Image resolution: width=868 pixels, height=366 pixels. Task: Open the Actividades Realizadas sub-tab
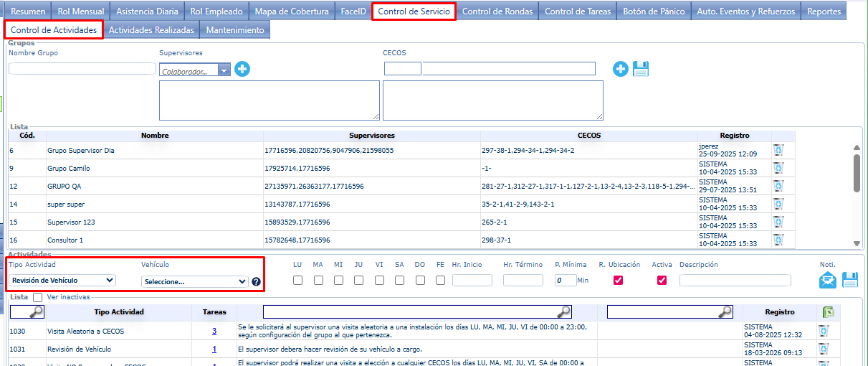coord(151,29)
